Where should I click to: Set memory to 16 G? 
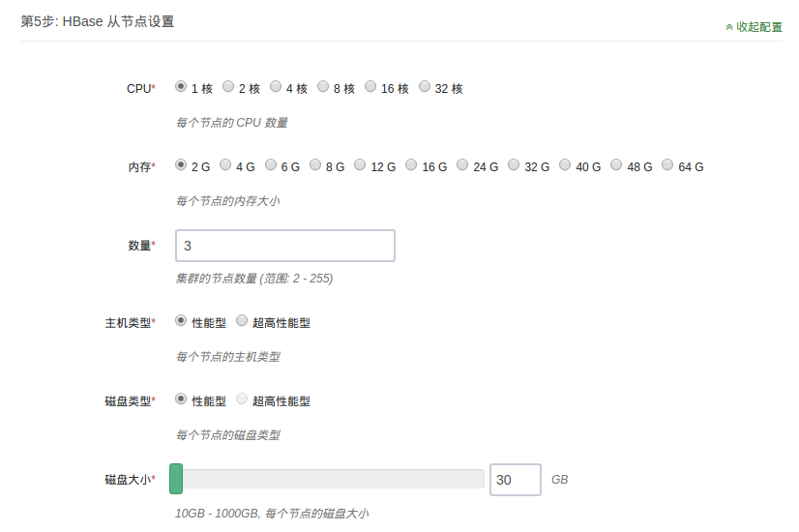[x=411, y=165]
